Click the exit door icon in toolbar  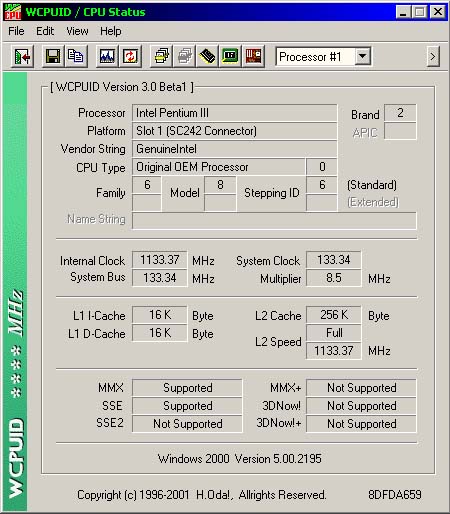22,56
